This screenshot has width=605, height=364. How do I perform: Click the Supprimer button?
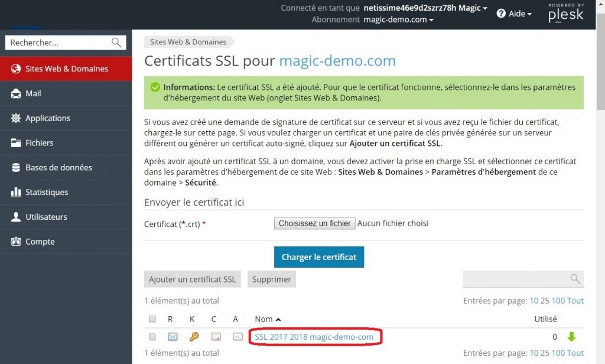point(272,279)
